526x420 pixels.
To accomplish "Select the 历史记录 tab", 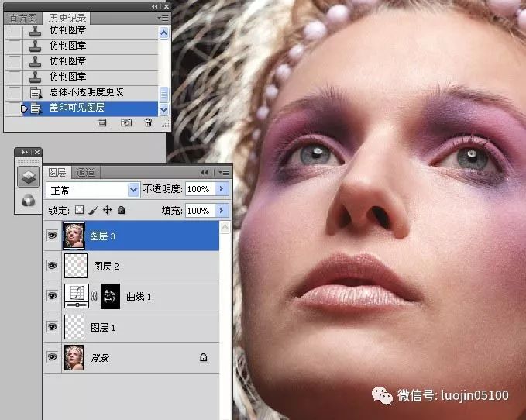I will pyautogui.click(x=67, y=18).
